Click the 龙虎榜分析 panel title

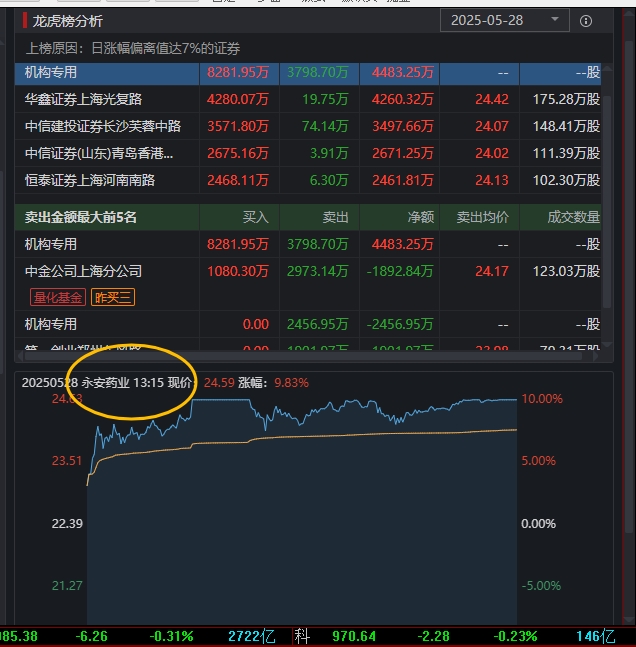(67, 21)
